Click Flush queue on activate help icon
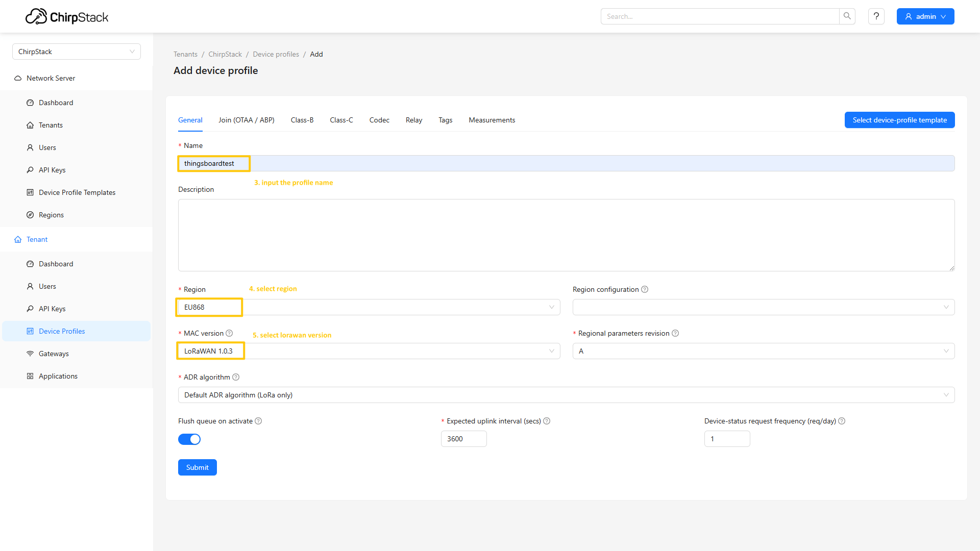 [258, 421]
